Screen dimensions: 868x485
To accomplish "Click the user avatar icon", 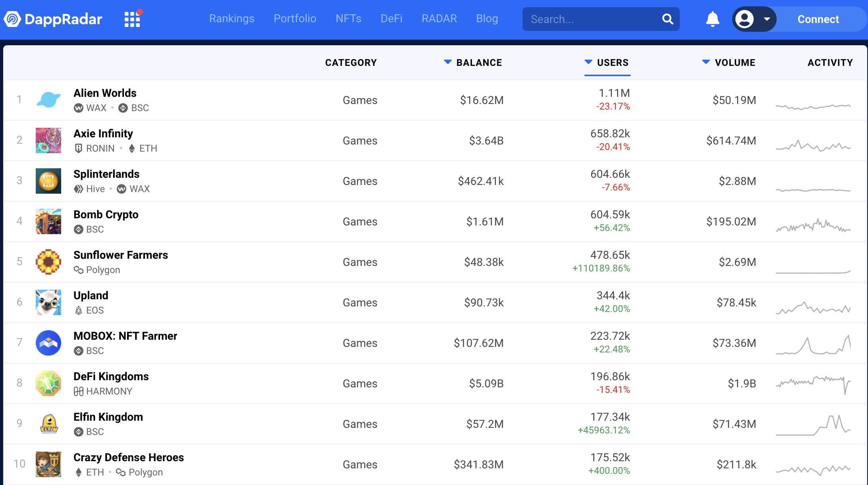I will (x=745, y=19).
